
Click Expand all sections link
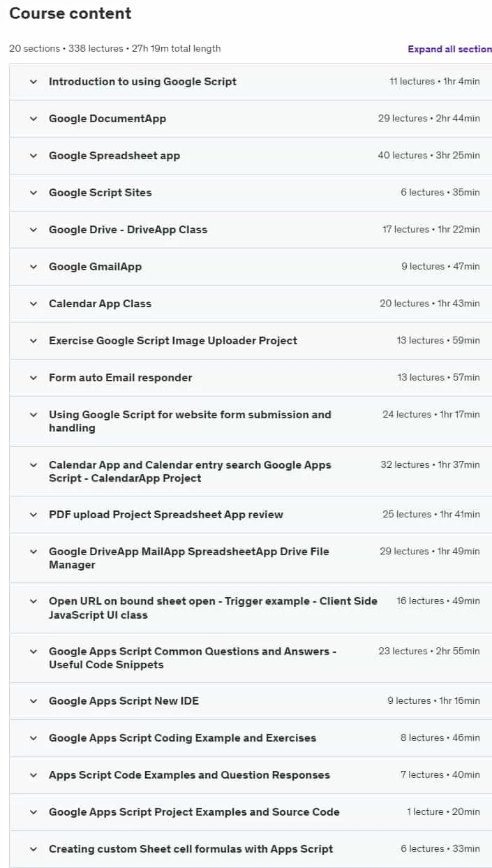click(450, 49)
